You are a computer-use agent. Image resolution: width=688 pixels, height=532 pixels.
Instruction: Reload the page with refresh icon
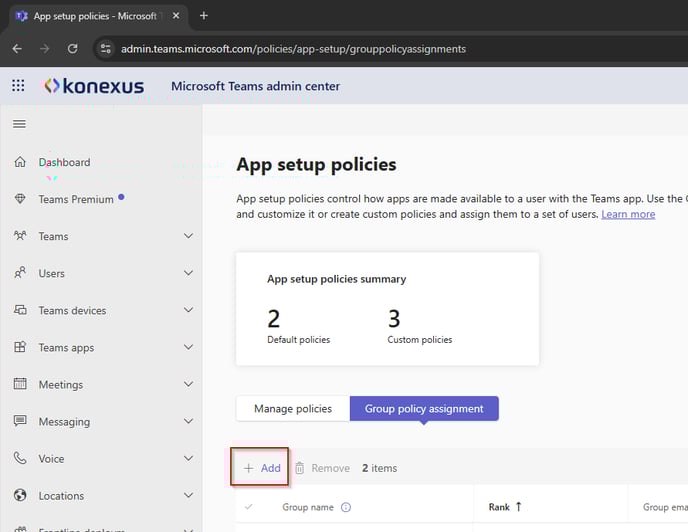(72, 49)
